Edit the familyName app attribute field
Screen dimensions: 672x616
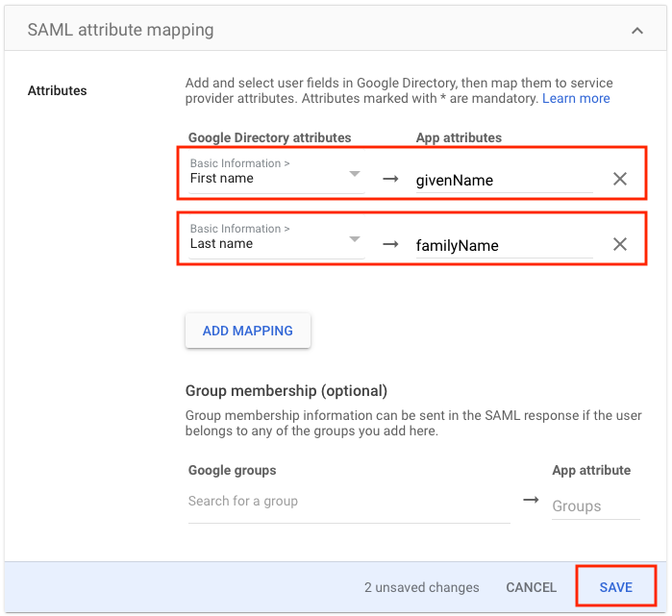[504, 246]
